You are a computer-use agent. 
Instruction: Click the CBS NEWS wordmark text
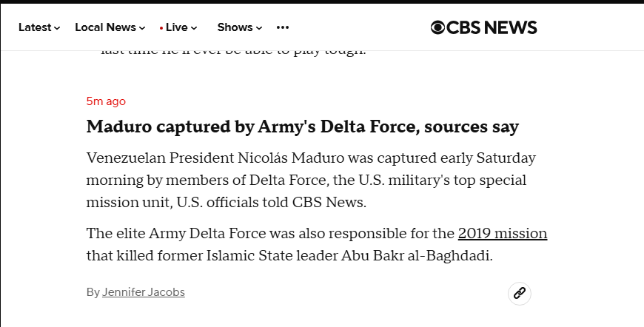pyautogui.click(x=493, y=27)
